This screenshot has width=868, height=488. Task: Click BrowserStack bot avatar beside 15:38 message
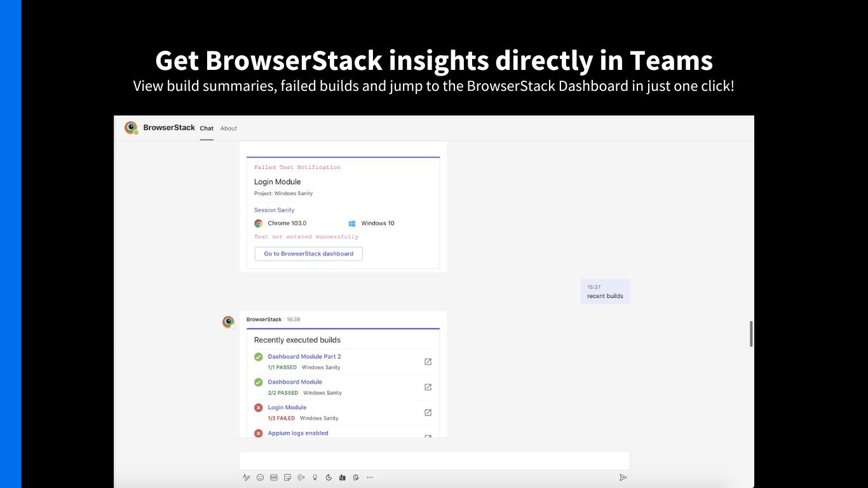tap(228, 322)
